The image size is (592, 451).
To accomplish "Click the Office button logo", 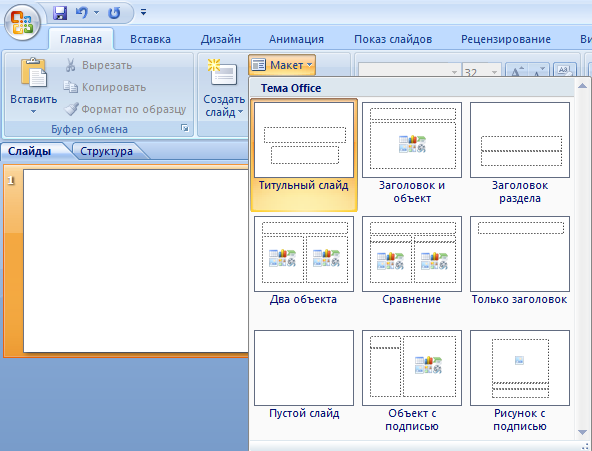I will [x=22, y=22].
